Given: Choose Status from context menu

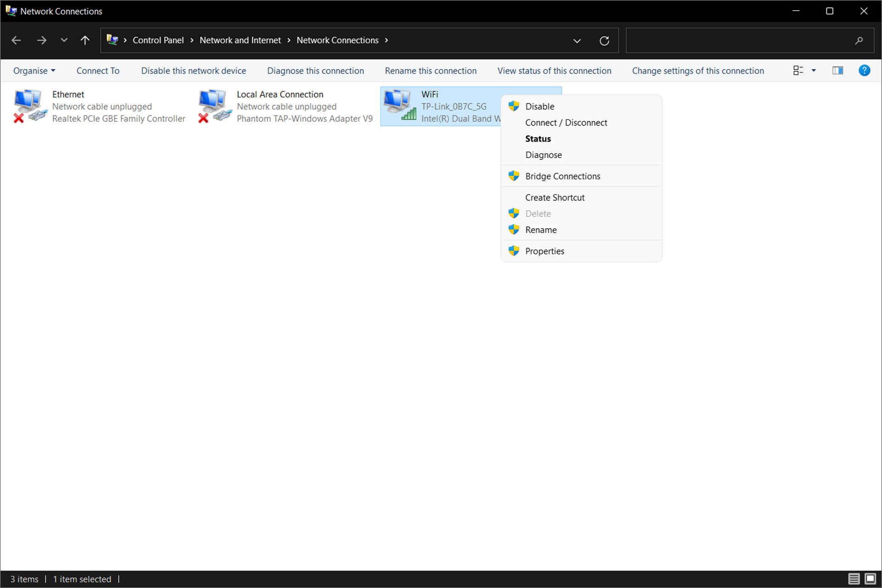Looking at the screenshot, I should tap(581, 139).
